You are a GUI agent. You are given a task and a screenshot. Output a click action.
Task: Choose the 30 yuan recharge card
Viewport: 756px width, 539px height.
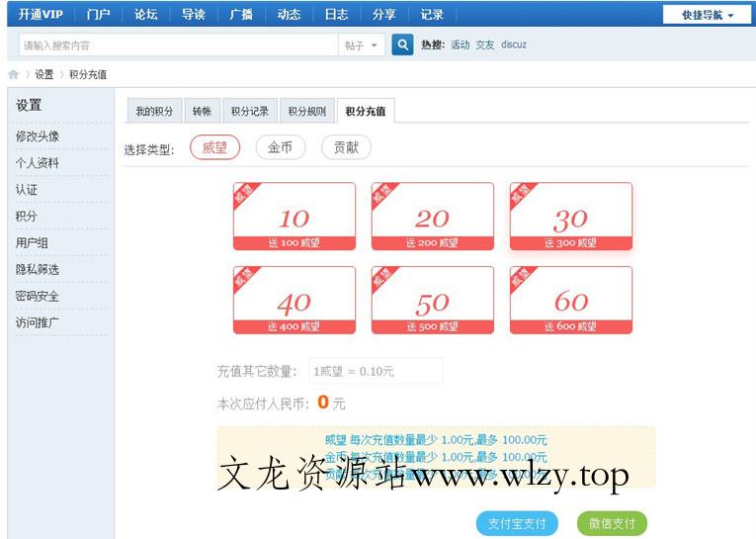tap(571, 217)
